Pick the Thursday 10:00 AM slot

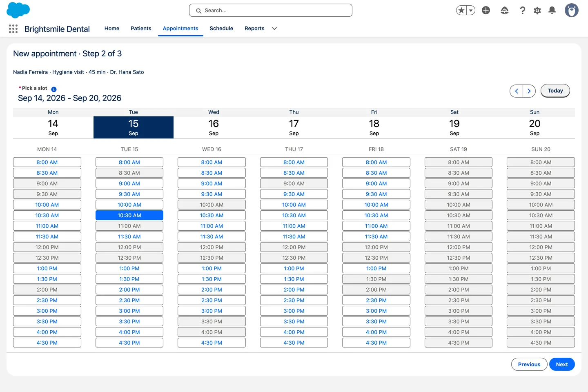(294, 205)
